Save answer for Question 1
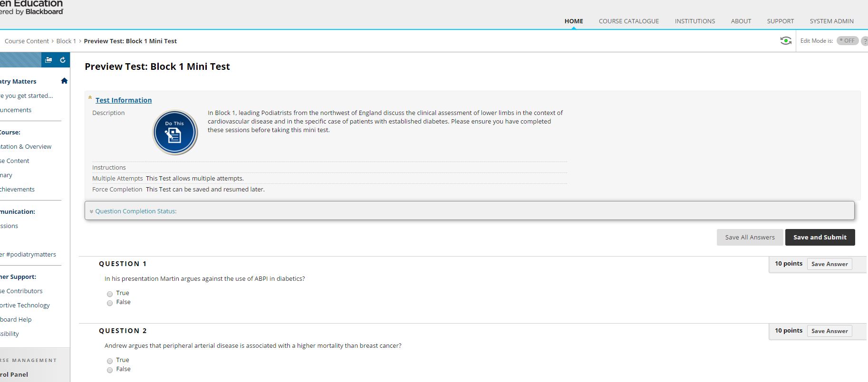This screenshot has width=868, height=382. 829,264
